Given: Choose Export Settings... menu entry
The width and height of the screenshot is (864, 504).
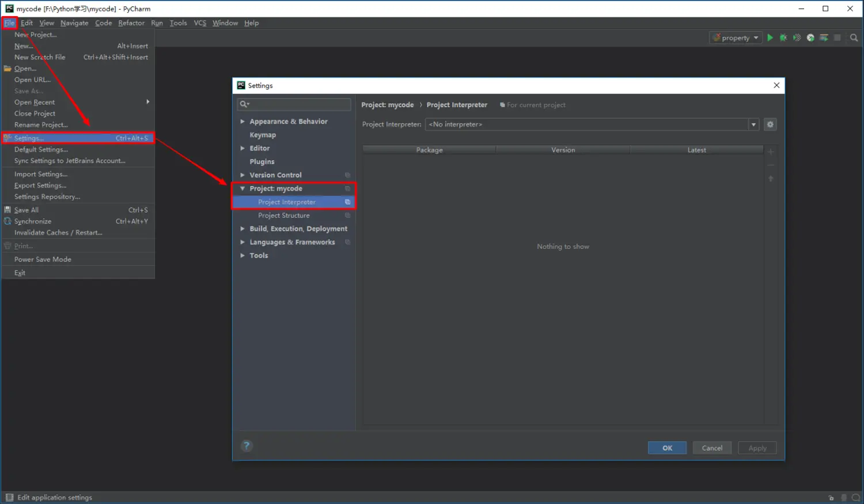Looking at the screenshot, I should coord(78,185).
